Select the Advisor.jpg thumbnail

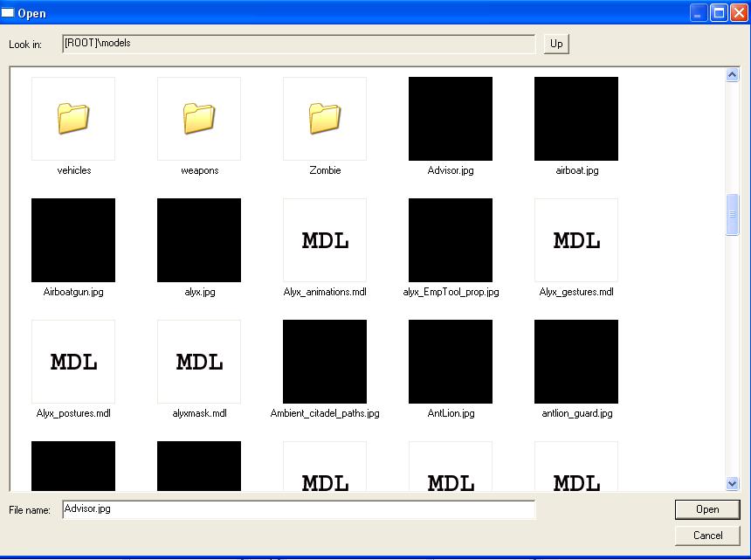tap(451, 119)
